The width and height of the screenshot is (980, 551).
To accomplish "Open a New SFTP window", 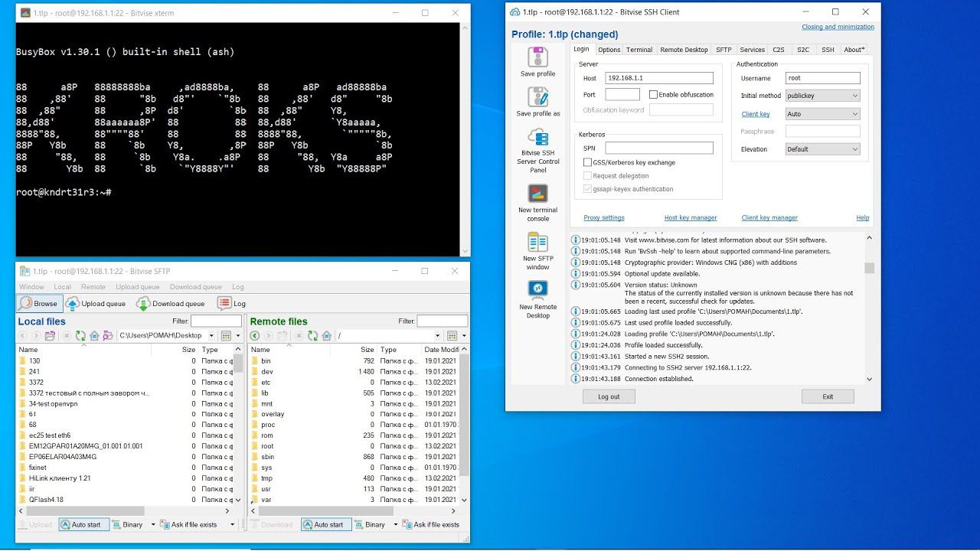I will (x=537, y=242).
